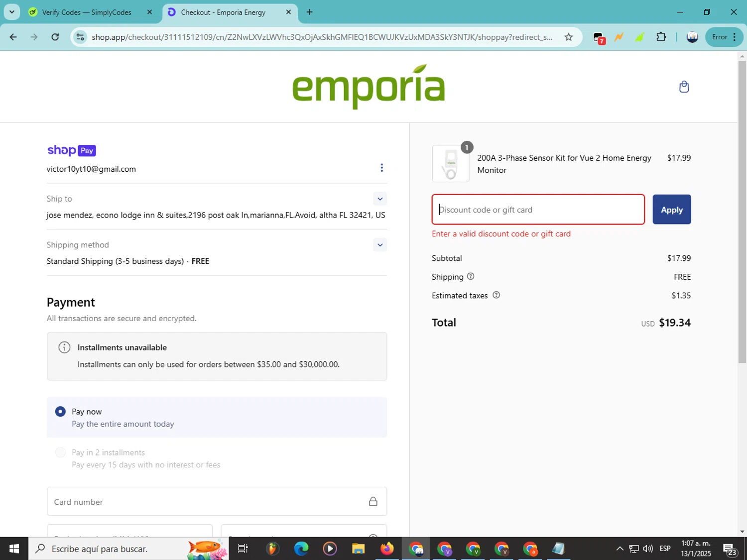Screen dimensions: 747x560
Task: Click the browser address bar URL
Action: pos(322,37)
